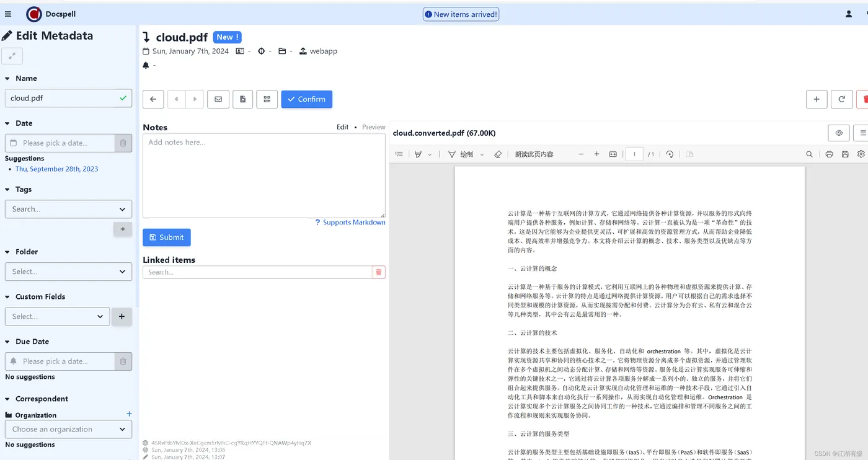
Task: Click the Add notes here text area
Action: click(264, 176)
